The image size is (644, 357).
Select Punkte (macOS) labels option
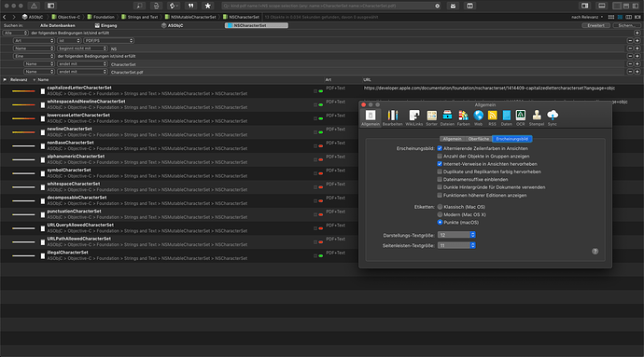(440, 223)
